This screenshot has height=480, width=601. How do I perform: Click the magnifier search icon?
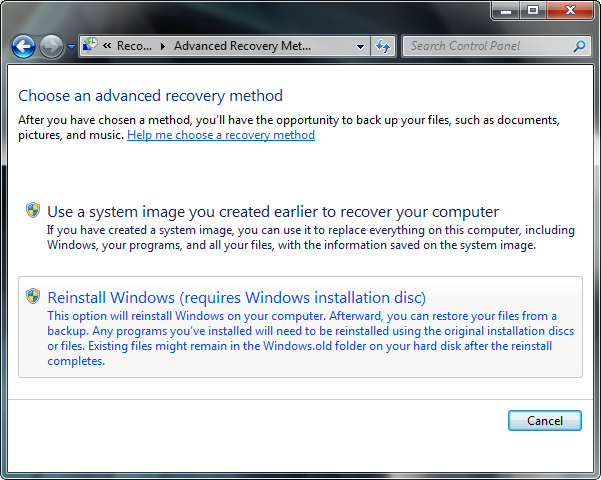coord(579,46)
